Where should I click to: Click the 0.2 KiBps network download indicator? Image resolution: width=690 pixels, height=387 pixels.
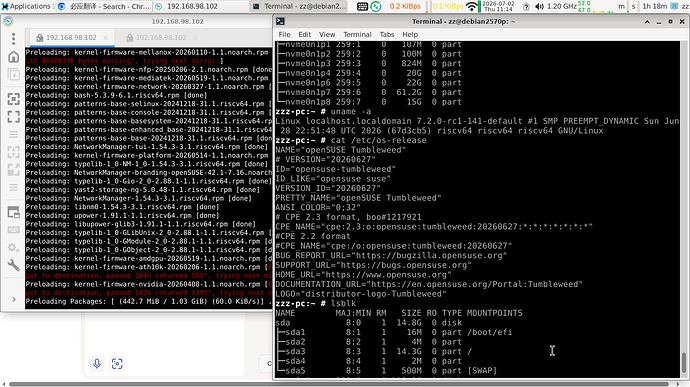(x=405, y=6)
